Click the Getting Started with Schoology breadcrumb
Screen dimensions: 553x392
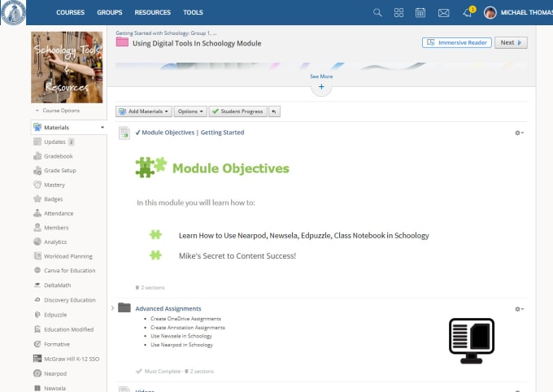(x=166, y=33)
